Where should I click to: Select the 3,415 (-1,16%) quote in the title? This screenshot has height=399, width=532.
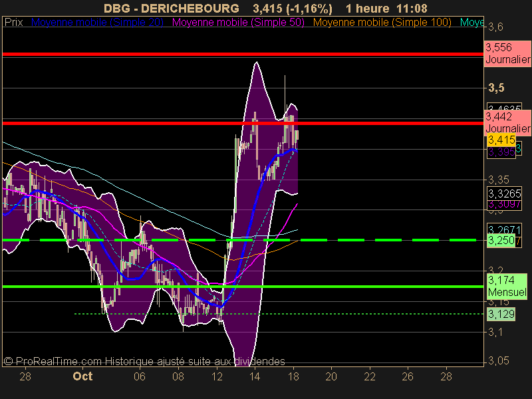click(293, 8)
